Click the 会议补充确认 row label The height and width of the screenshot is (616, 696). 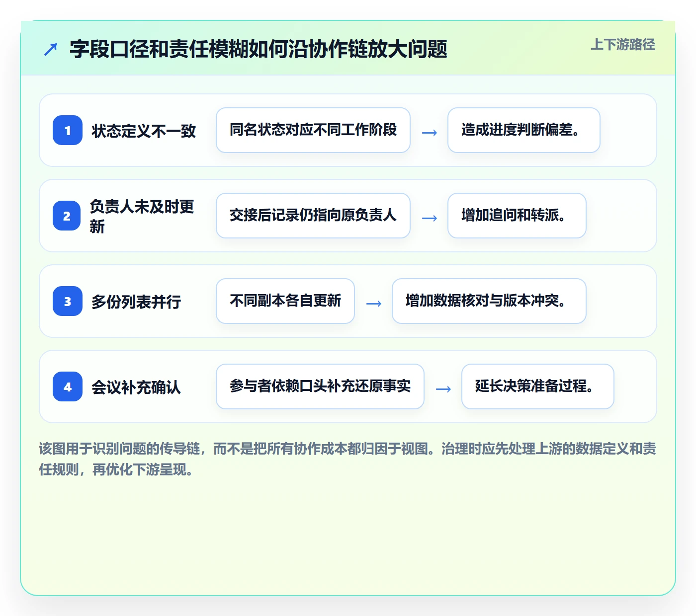[136, 387]
